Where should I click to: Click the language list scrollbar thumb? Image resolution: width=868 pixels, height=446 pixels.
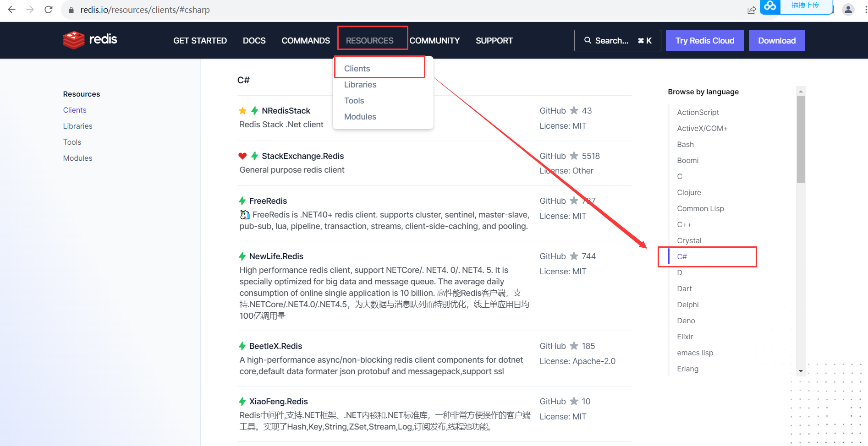coord(801,139)
